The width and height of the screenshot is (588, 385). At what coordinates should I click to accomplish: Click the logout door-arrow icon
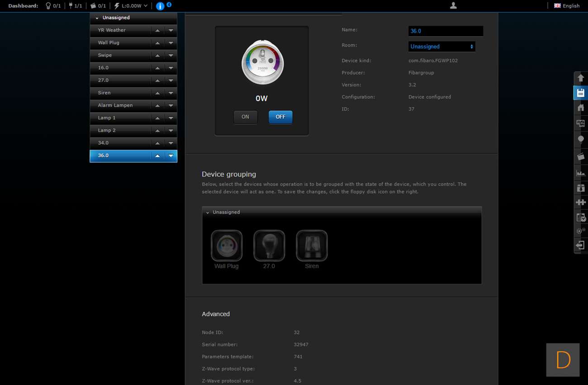point(581,245)
